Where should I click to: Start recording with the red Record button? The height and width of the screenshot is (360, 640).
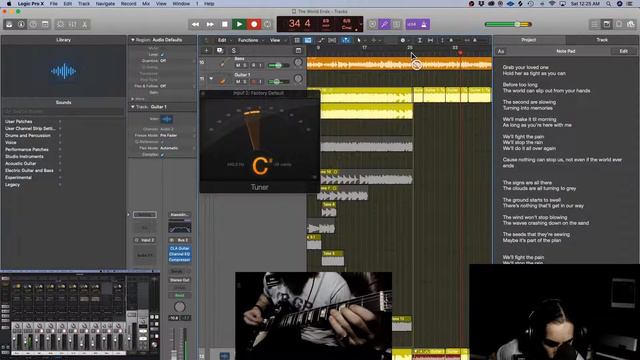pos(254,24)
